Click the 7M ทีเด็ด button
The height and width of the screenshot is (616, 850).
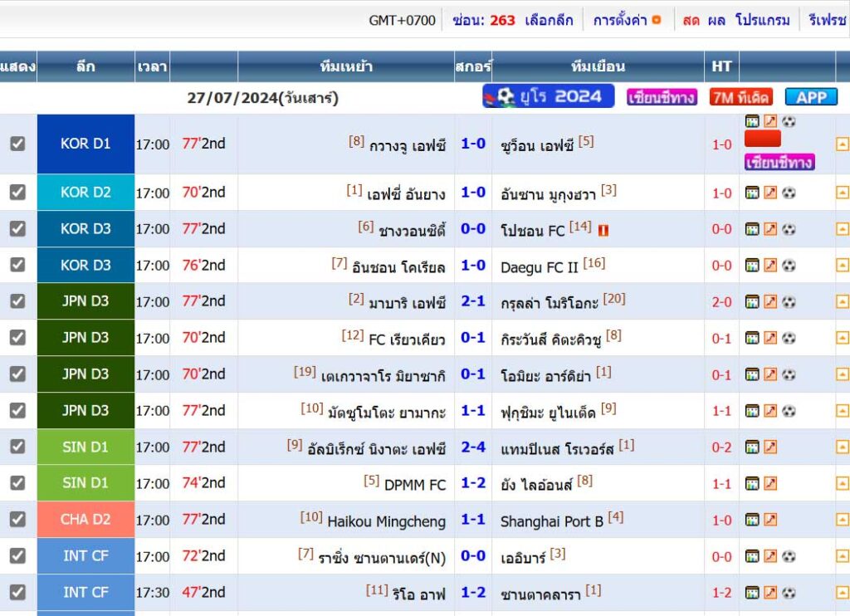click(740, 98)
